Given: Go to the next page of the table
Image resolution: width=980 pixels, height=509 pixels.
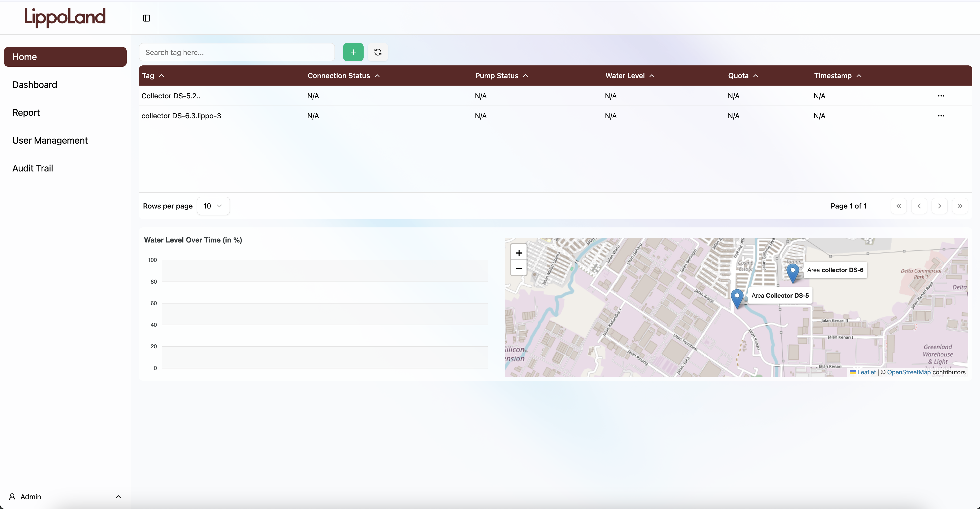Looking at the screenshot, I should (939, 206).
